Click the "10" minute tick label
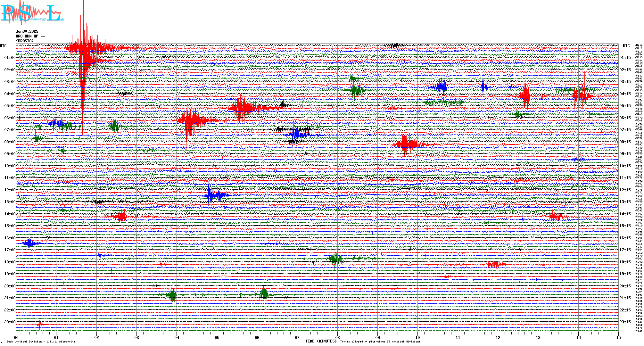 (x=418, y=337)
